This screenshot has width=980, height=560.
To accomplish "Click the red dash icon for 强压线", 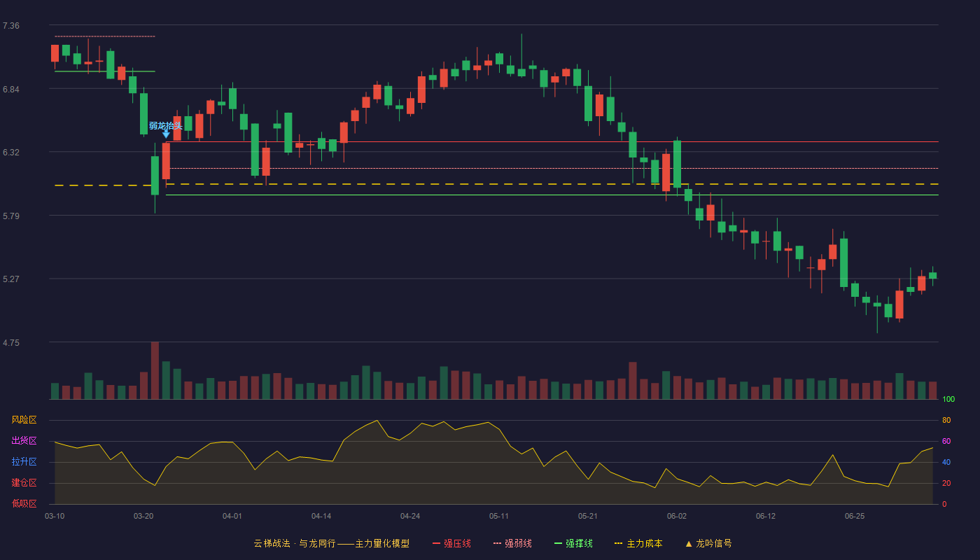I will [436, 543].
